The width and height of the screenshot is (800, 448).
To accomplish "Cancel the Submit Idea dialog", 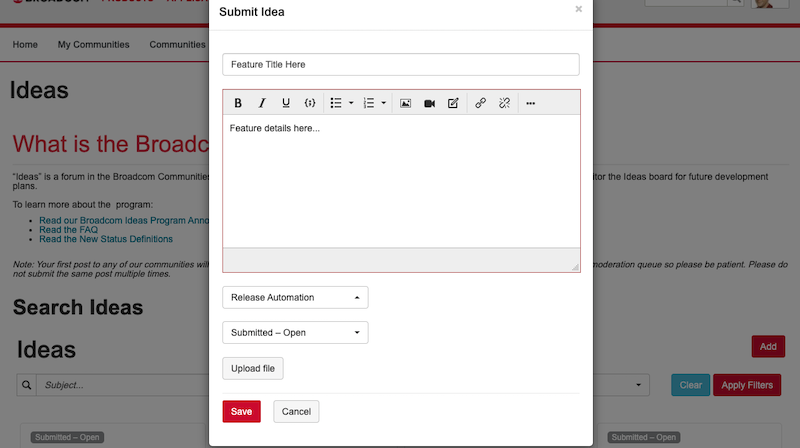I will [x=296, y=411].
